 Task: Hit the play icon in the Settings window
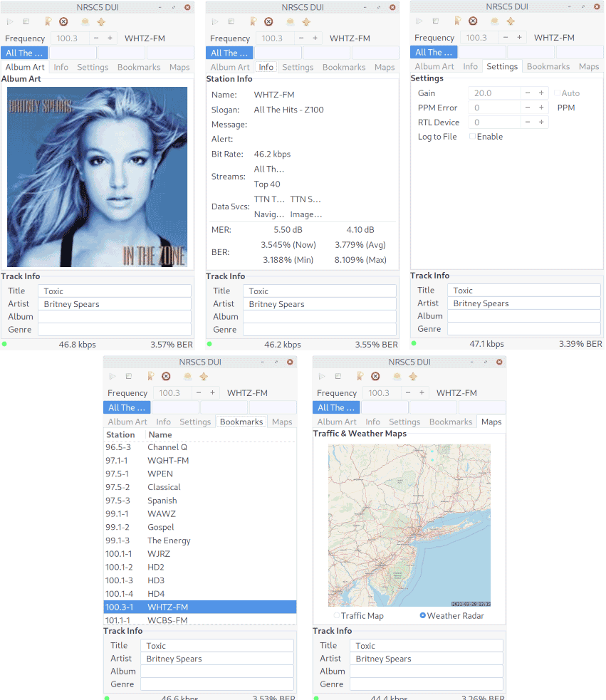(x=419, y=21)
